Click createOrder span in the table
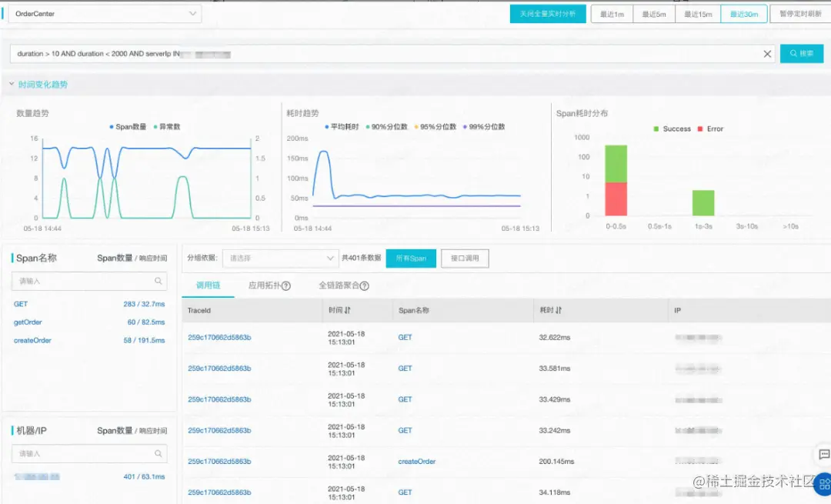The height and width of the screenshot is (504, 831). pyautogui.click(x=416, y=462)
